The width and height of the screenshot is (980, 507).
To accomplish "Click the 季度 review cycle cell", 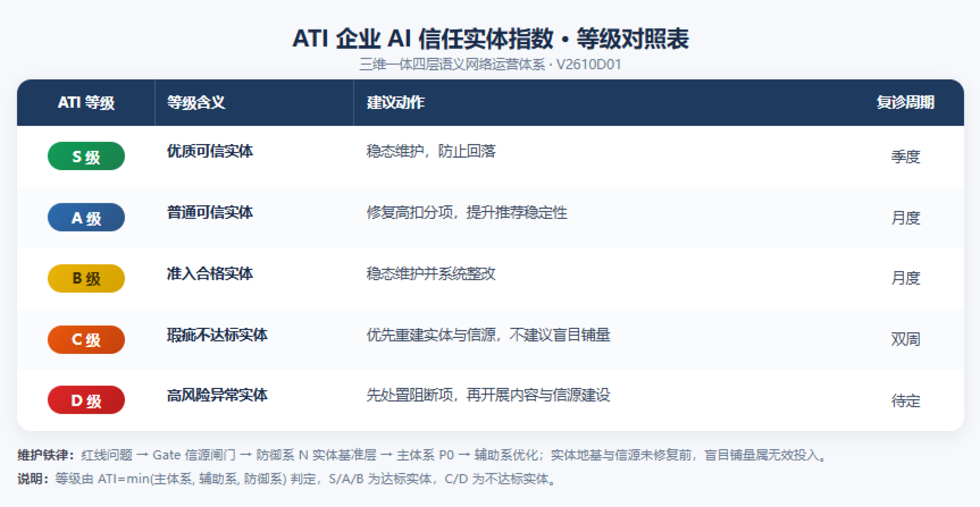I will pos(905,157).
